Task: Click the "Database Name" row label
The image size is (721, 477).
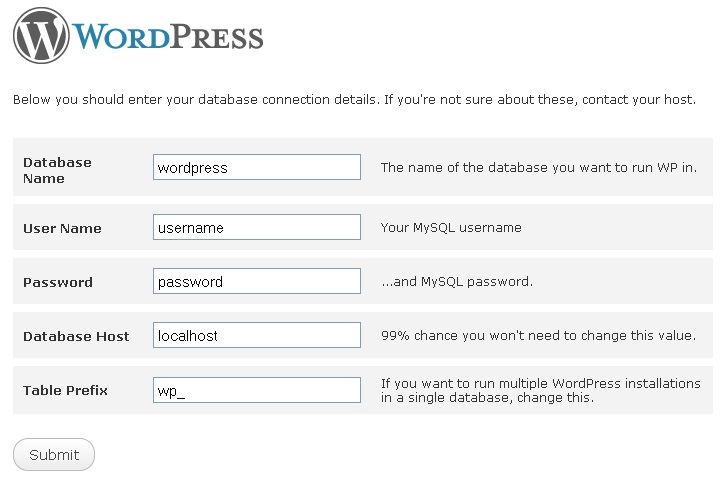Action: (x=57, y=170)
